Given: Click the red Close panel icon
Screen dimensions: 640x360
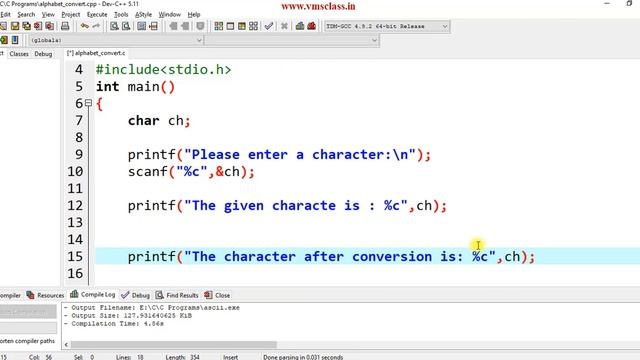Looking at the screenshot, I should (x=208, y=295).
